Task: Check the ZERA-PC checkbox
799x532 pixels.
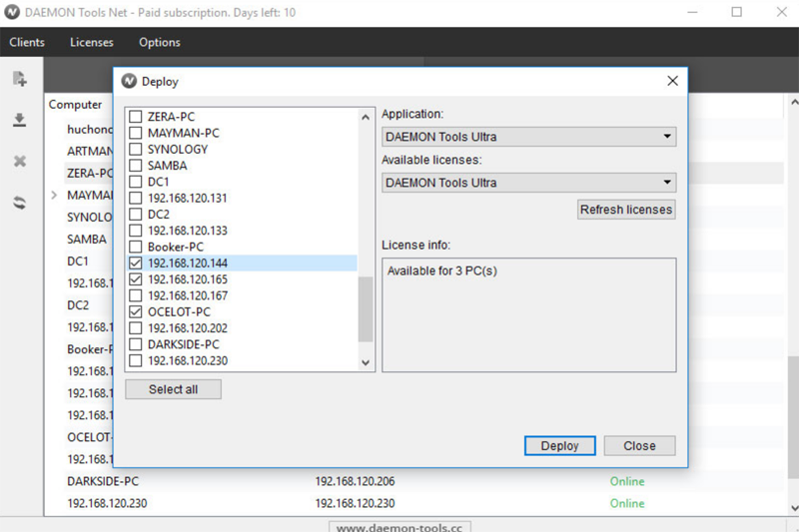Action: (136, 117)
